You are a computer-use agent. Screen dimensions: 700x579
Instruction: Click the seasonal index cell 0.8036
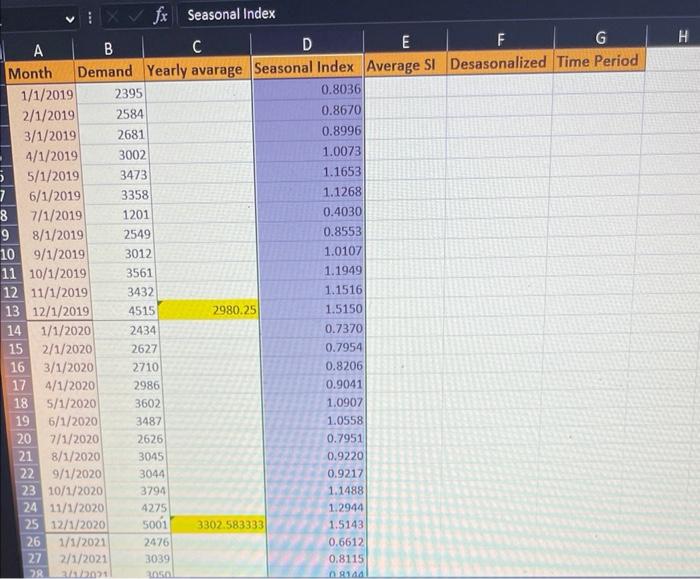tap(308, 89)
